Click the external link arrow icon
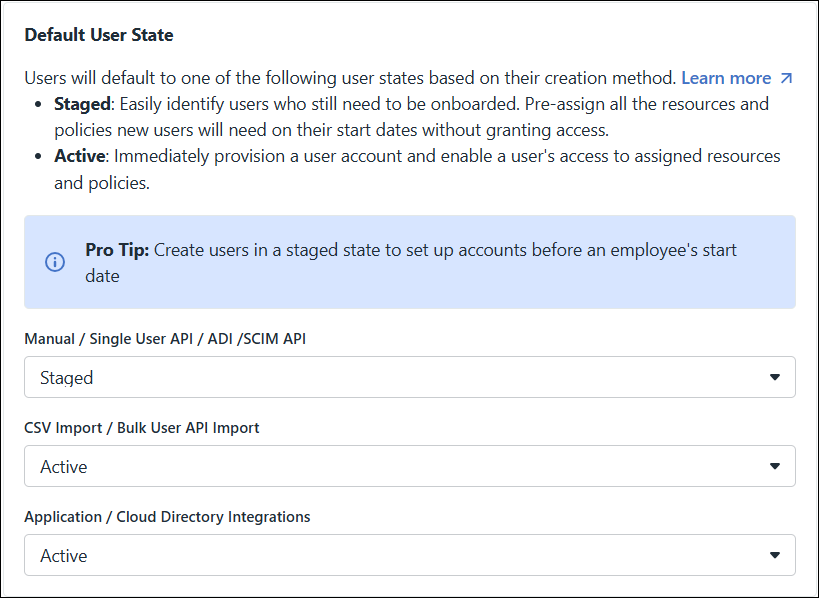The height and width of the screenshot is (598, 819). (x=786, y=78)
